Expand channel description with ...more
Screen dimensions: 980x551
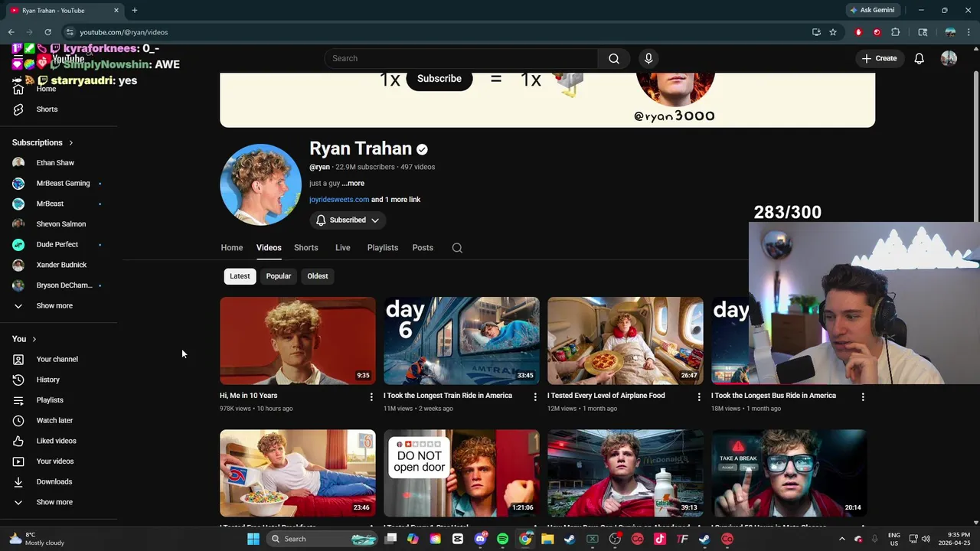pyautogui.click(x=353, y=184)
